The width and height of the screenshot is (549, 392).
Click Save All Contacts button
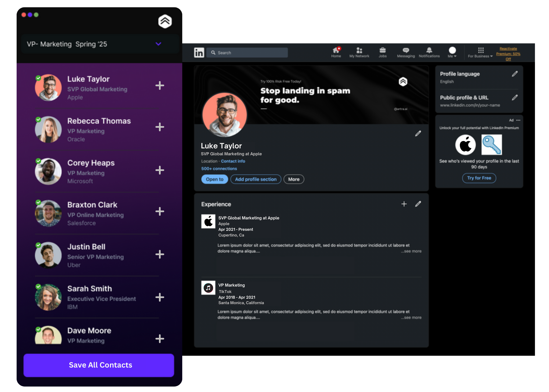[99, 365]
